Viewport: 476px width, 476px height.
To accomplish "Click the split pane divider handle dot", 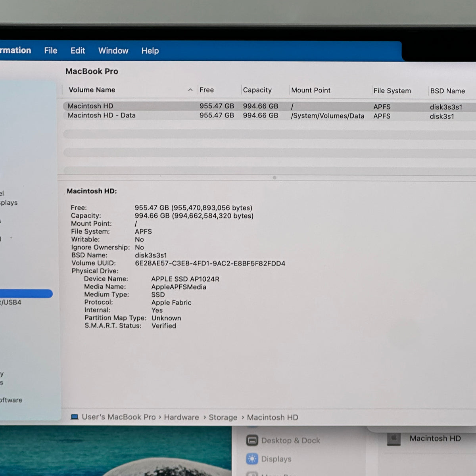I will pyautogui.click(x=274, y=178).
